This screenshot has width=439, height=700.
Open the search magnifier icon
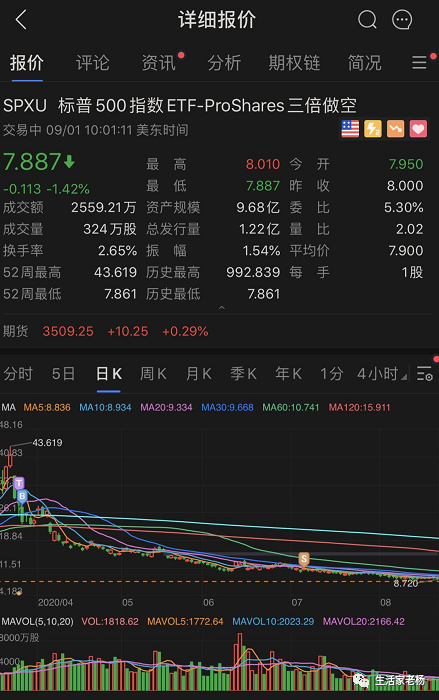(x=367, y=20)
